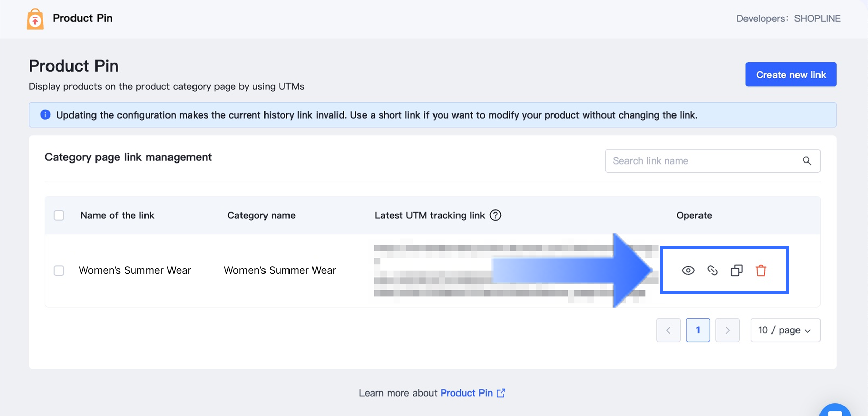Preview the Women's Summer Wear link with the eye icon
The width and height of the screenshot is (868, 416).
[x=688, y=270]
